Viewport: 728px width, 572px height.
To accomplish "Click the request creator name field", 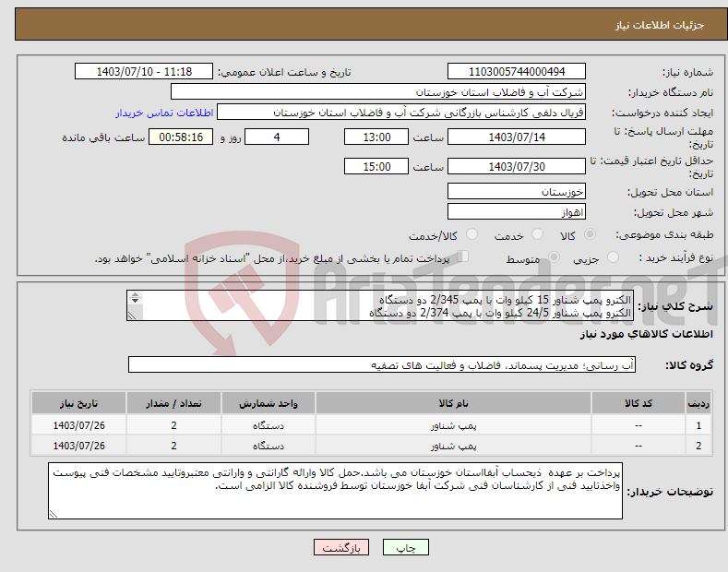I will point(401,113).
